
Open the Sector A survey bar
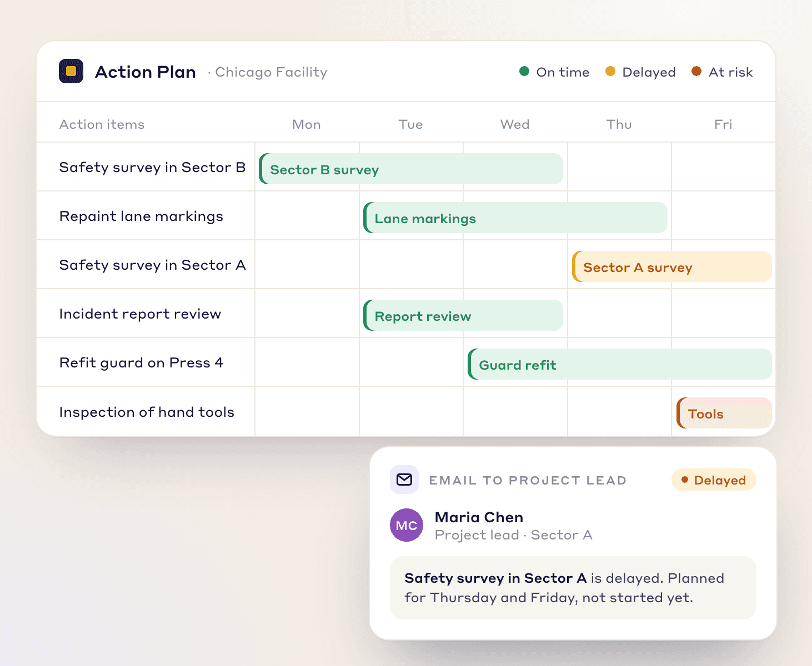tap(672, 266)
